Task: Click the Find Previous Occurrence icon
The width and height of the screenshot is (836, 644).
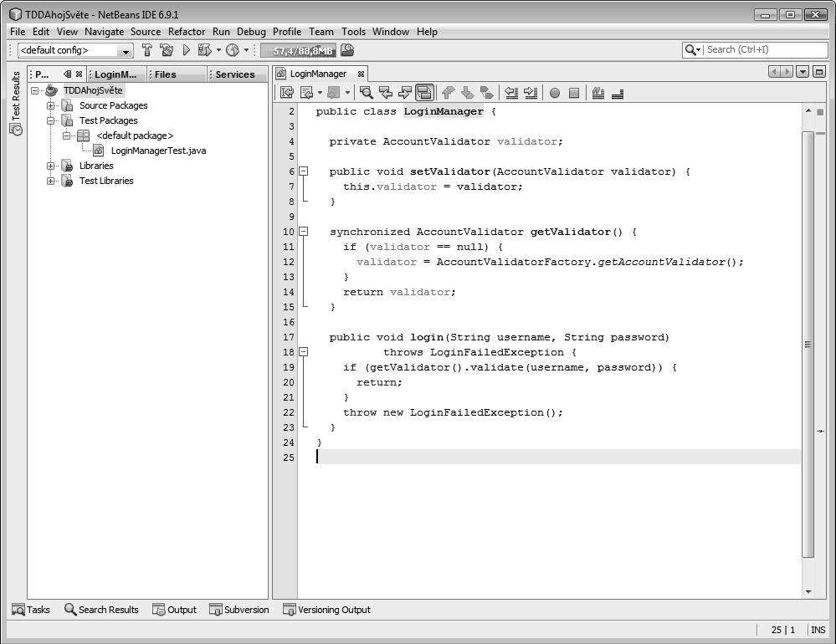Action: (x=386, y=93)
